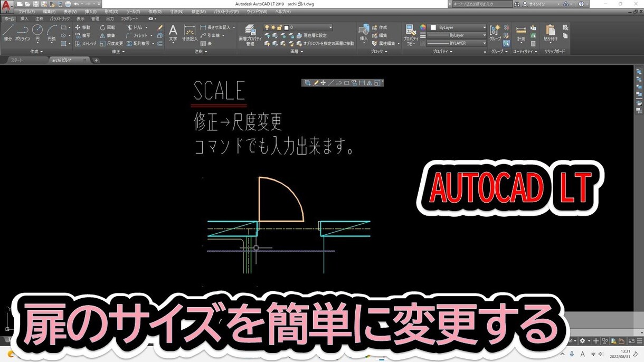Click the object color wheel icon
The height and width of the screenshot is (362, 644).
pos(423,27)
